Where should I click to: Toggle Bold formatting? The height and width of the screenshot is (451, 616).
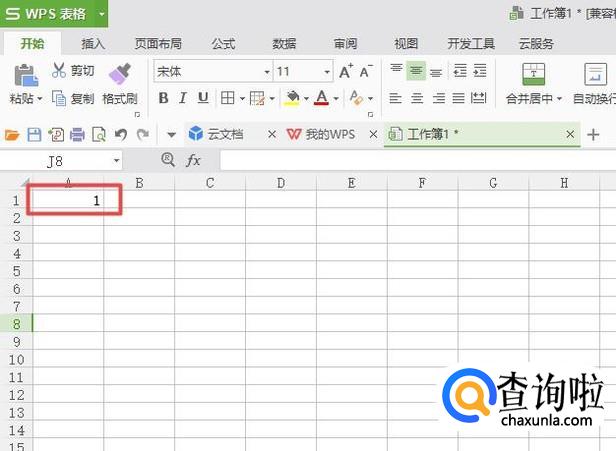click(162, 98)
